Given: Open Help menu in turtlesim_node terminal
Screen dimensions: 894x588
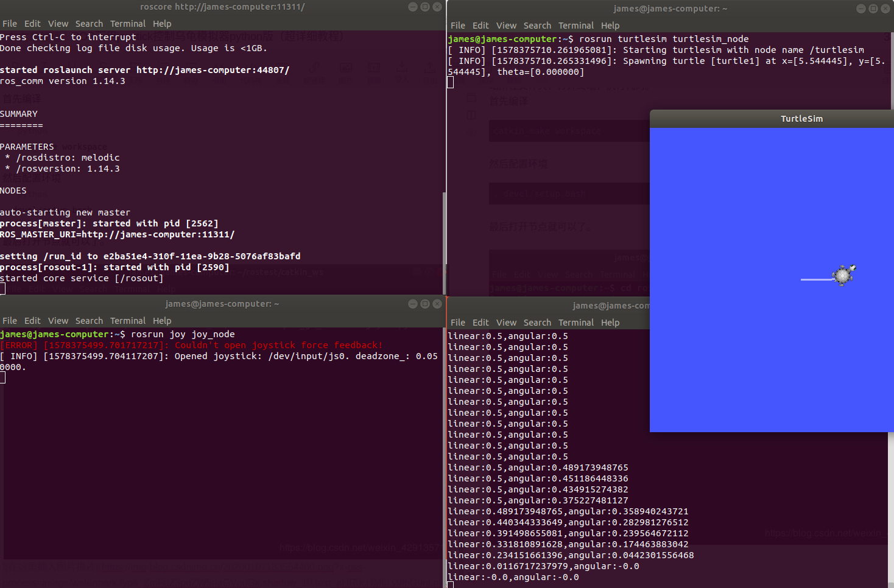Looking at the screenshot, I should click(610, 26).
